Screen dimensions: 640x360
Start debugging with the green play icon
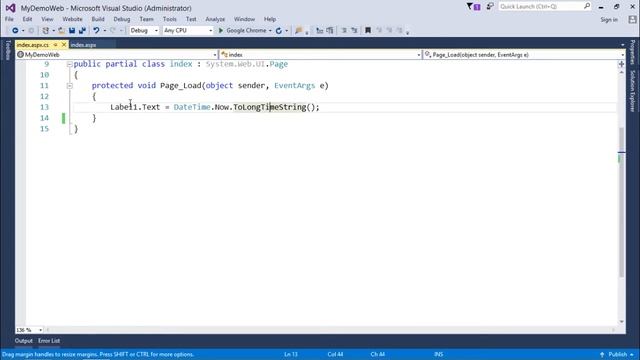[x=221, y=31]
